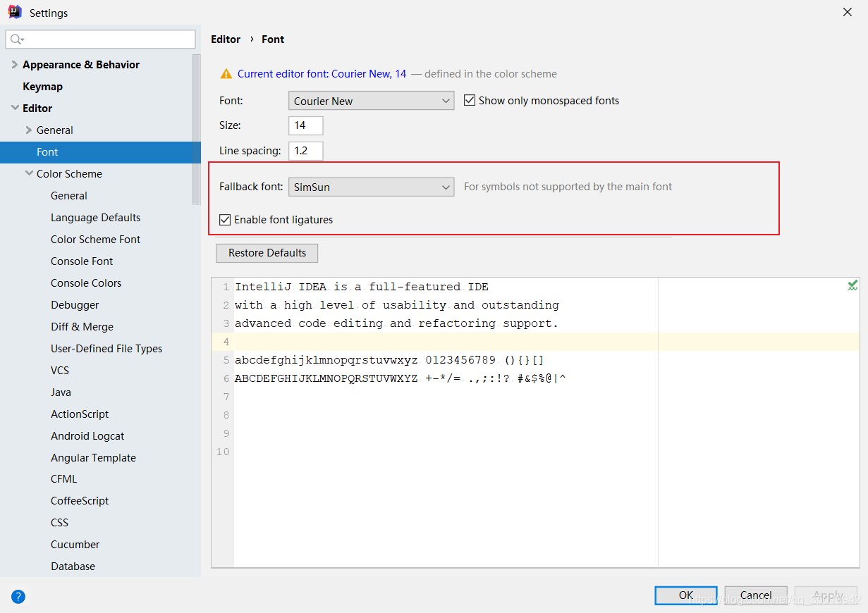Open Console Colors settings
Viewport: 868px width, 613px height.
[x=86, y=283]
